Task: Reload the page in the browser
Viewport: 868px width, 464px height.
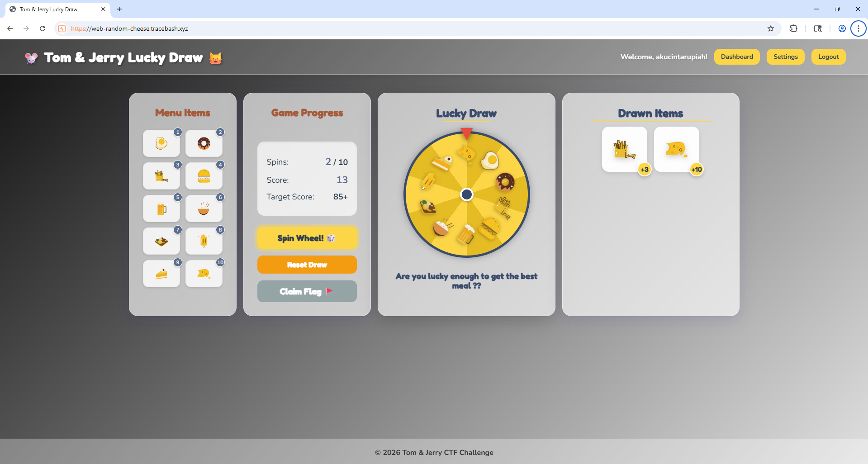Action: (43, 28)
